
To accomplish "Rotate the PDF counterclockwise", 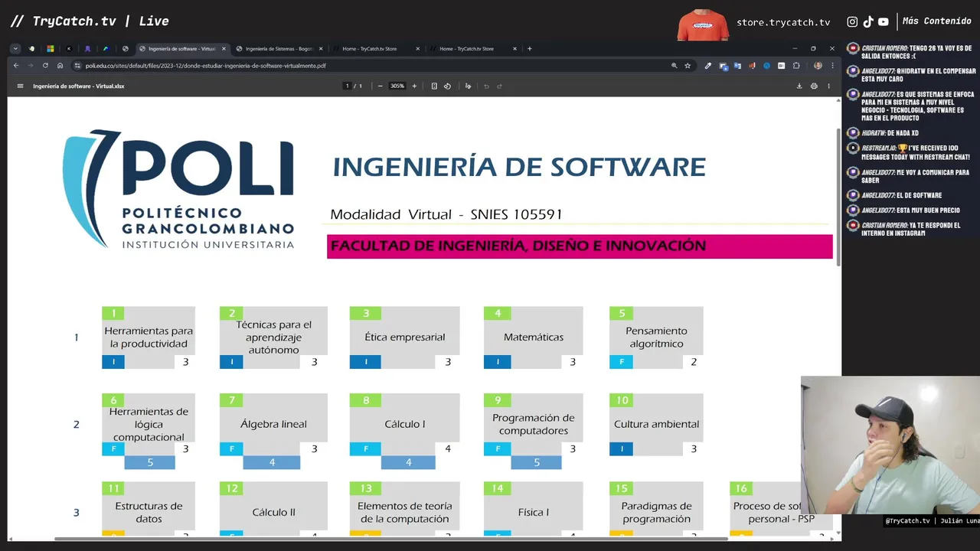I will 447,86.
